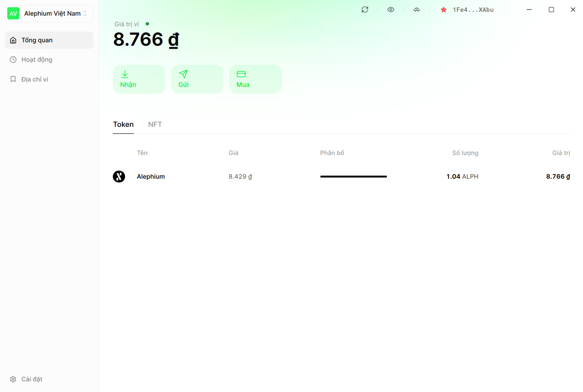Click the Alephium token logo

click(119, 176)
